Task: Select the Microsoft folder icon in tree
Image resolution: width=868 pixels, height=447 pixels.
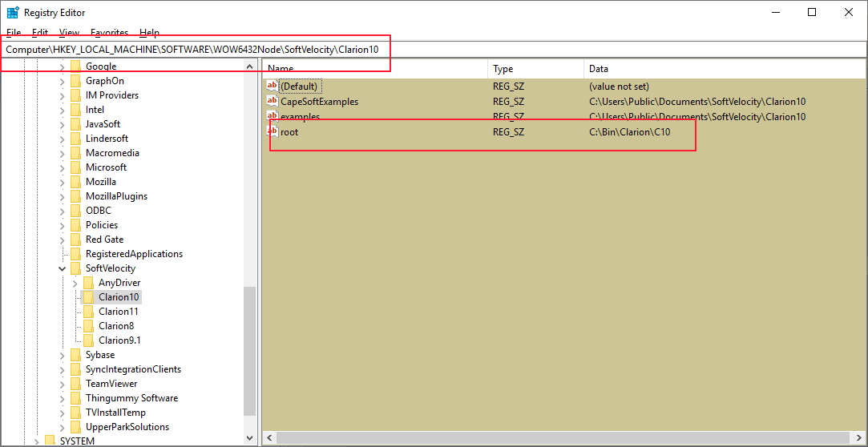Action: click(x=75, y=167)
